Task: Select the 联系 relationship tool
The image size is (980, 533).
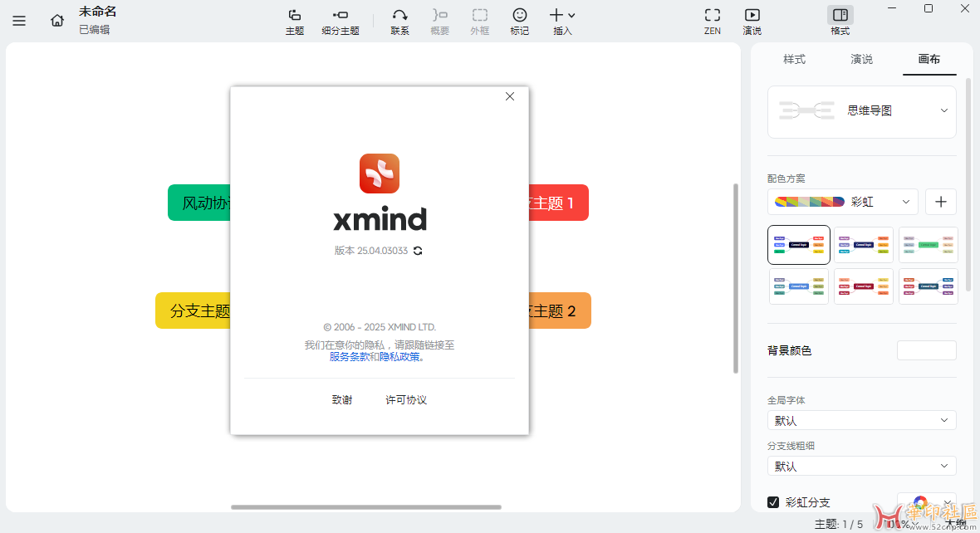Action: point(399,22)
